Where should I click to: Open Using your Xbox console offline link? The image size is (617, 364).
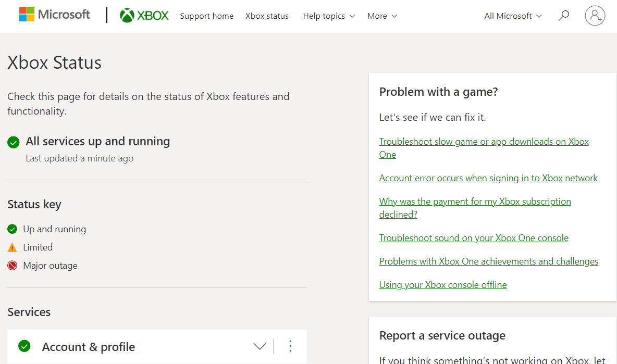[x=442, y=285]
